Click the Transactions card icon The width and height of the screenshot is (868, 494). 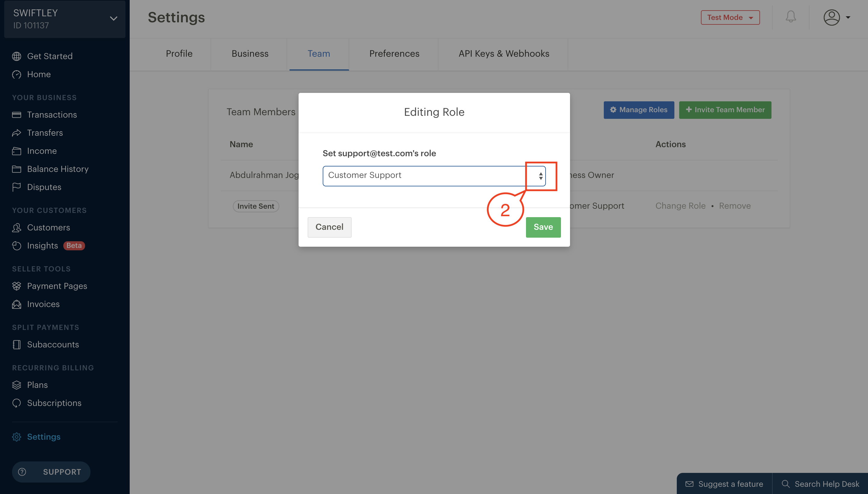click(x=16, y=115)
